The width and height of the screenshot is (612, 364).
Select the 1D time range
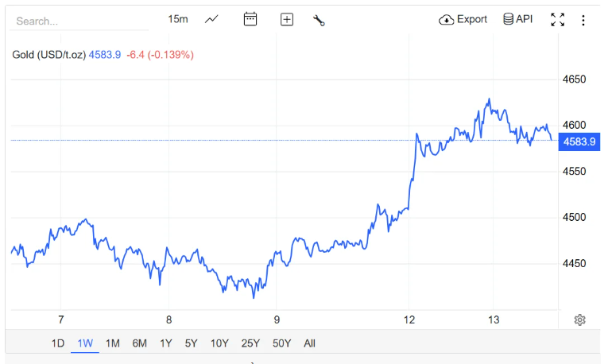coord(58,343)
